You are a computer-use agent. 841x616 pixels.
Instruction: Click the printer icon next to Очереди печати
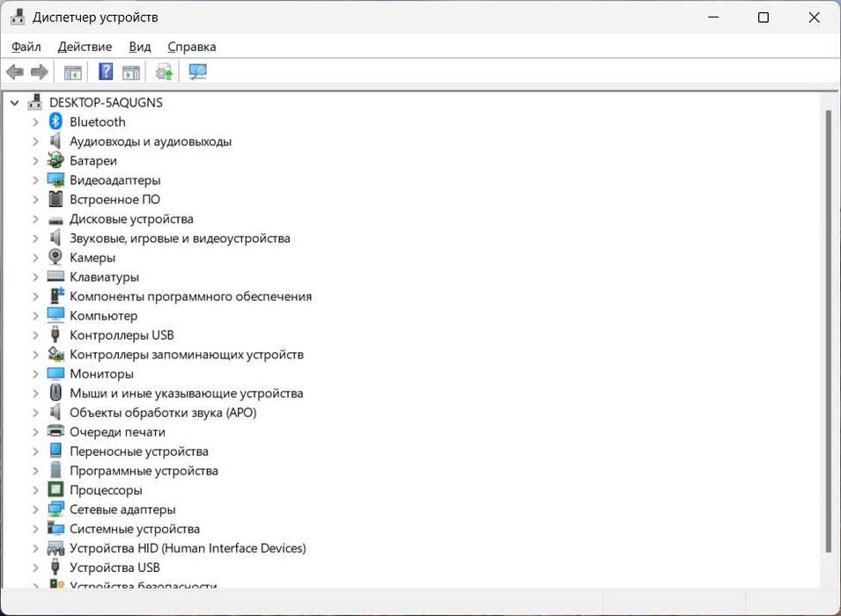pos(55,430)
